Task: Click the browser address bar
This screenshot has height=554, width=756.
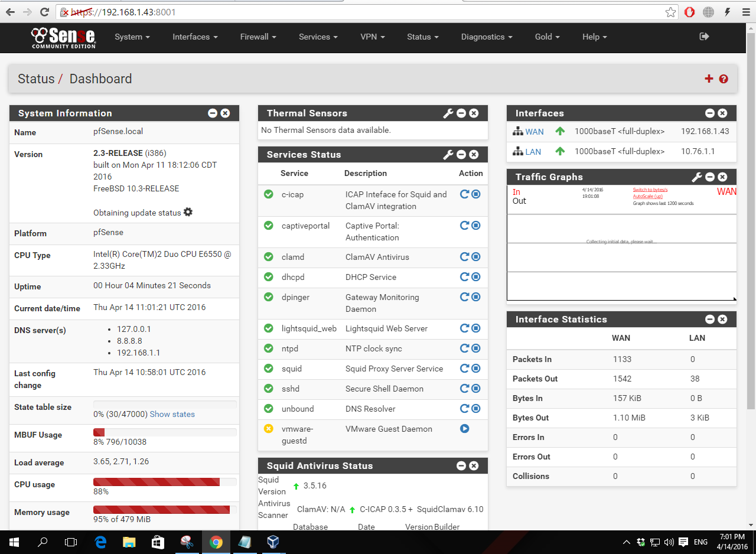Action: [x=366, y=12]
